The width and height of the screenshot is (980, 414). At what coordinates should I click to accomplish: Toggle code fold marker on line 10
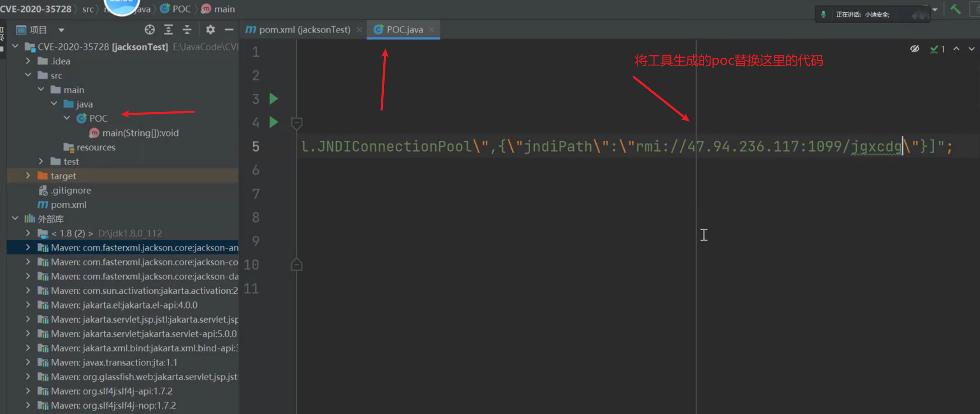pyautogui.click(x=297, y=265)
